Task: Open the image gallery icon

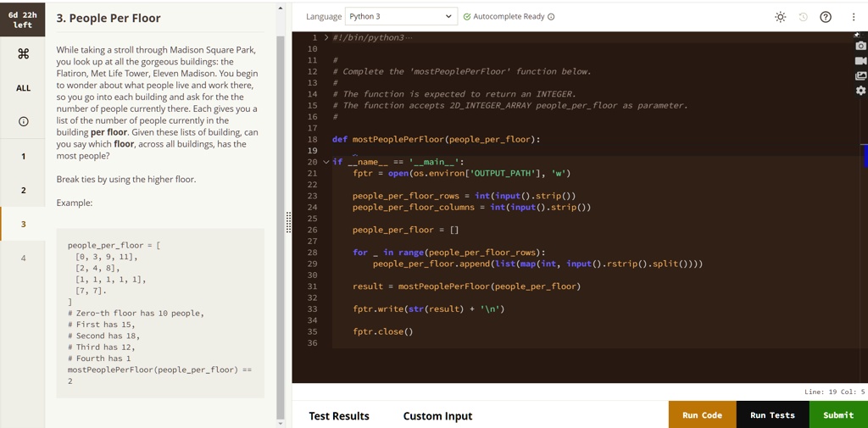Action: coord(861,76)
